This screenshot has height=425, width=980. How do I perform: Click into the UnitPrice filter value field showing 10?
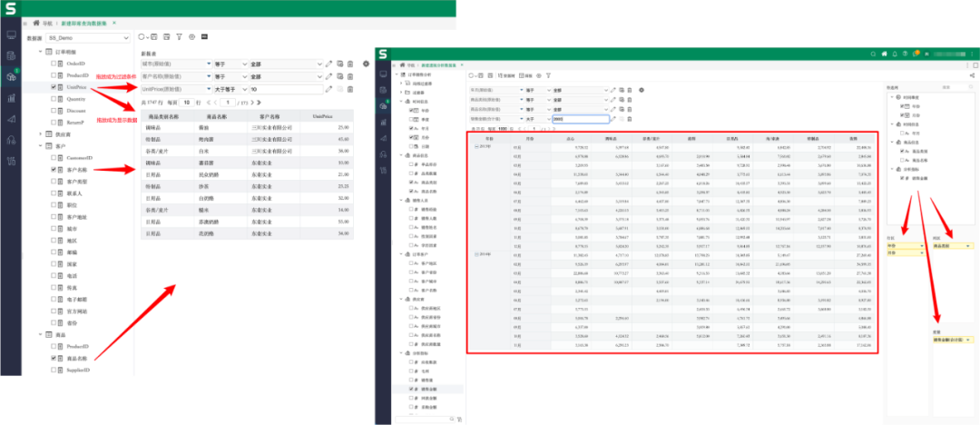click(286, 89)
